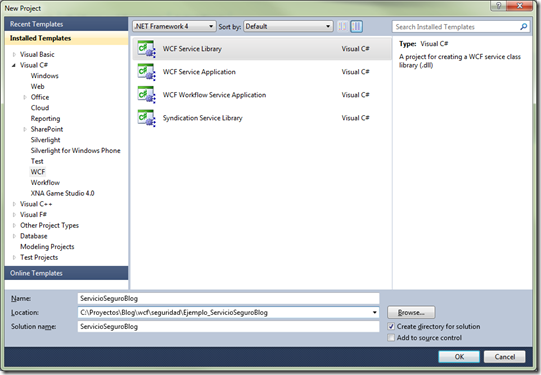Select WCF Workflow Service Application template name
The image size is (541, 375).
[214, 95]
